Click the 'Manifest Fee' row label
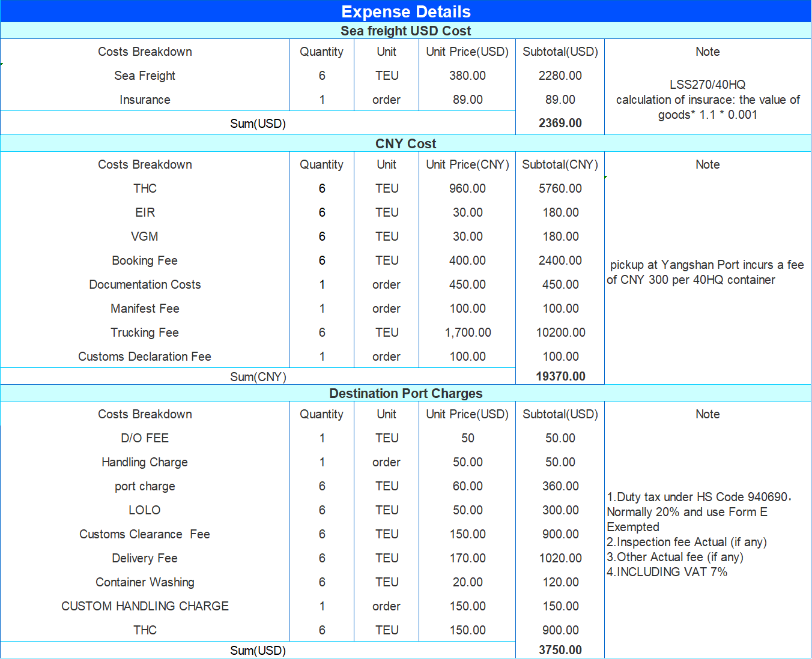Viewport: 812px width, 659px height. 145,308
